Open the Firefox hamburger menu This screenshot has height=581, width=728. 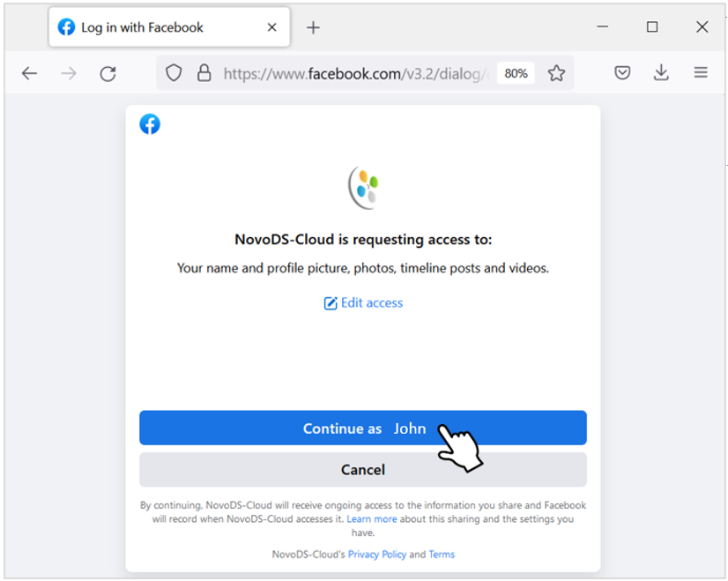click(x=701, y=72)
